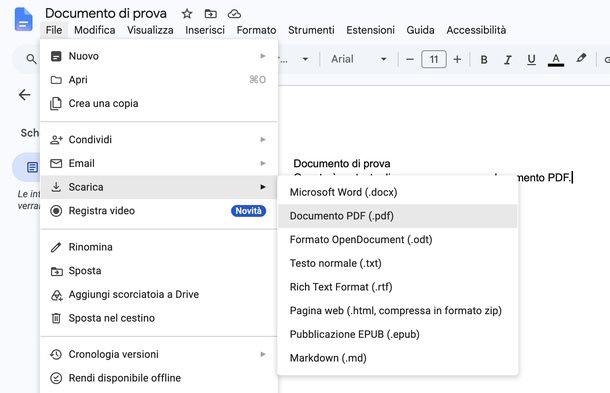The height and width of the screenshot is (393, 610).
Task: Check the cloud save status icon
Action: [x=234, y=14]
